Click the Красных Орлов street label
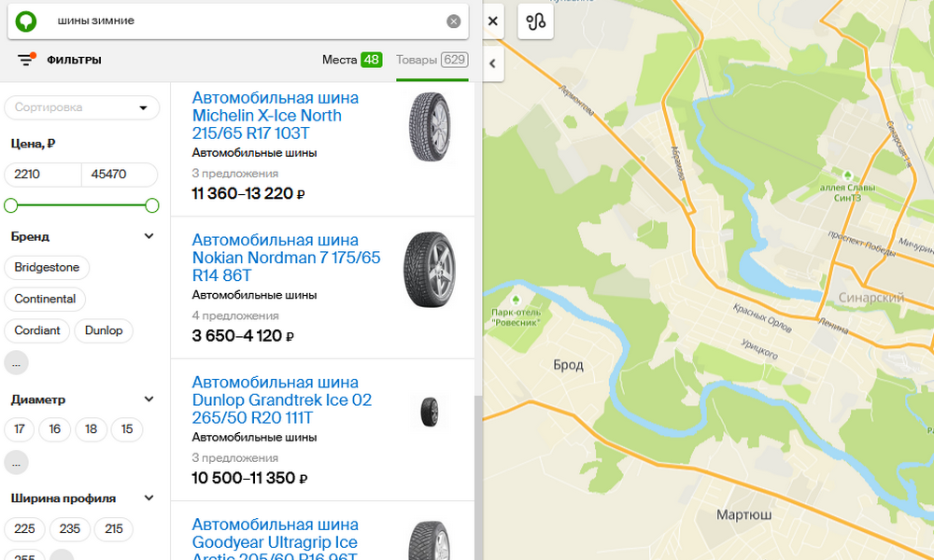 pyautogui.click(x=762, y=317)
